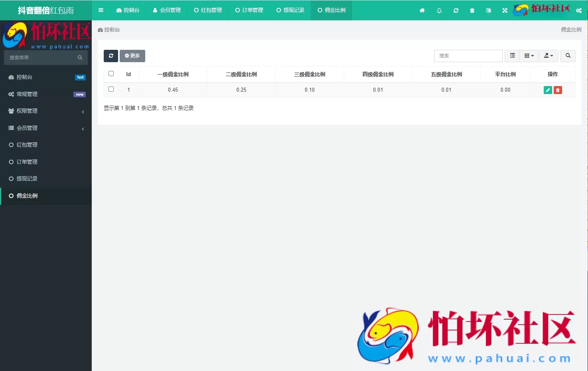588x371 pixels.
Task: Switch to the 会员管理 top tab
Action: [x=167, y=10]
